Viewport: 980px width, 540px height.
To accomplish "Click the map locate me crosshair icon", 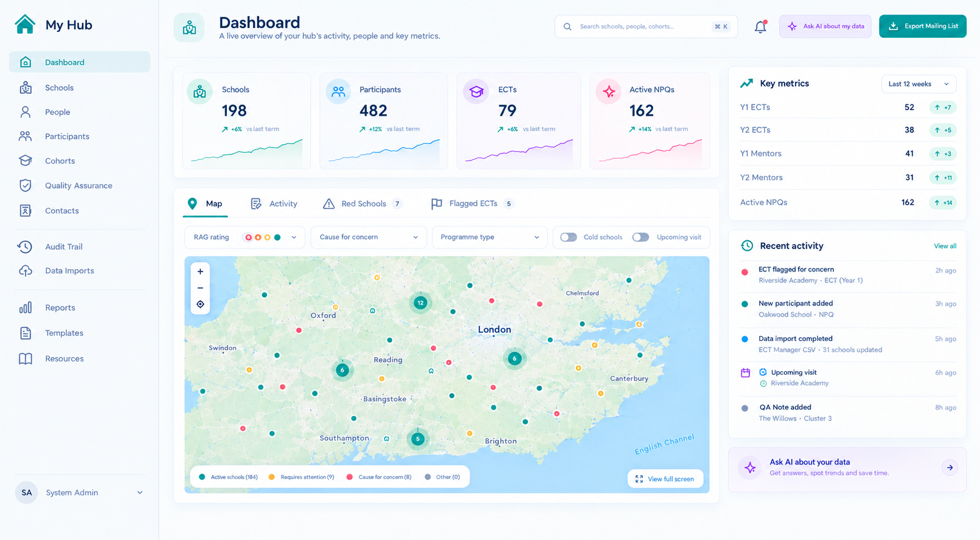I will (200, 304).
